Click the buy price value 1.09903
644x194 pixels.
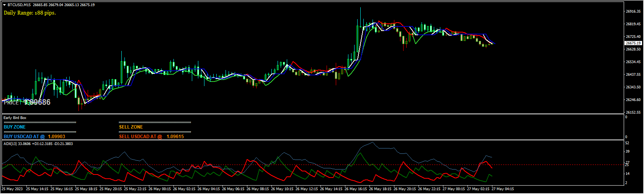57,137
